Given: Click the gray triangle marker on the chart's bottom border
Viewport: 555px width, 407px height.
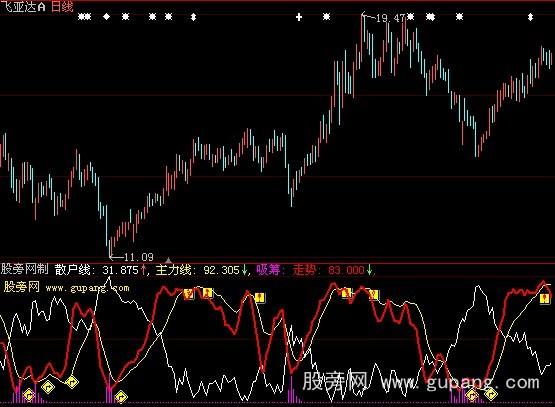Looking at the screenshot, I should coord(168,260).
